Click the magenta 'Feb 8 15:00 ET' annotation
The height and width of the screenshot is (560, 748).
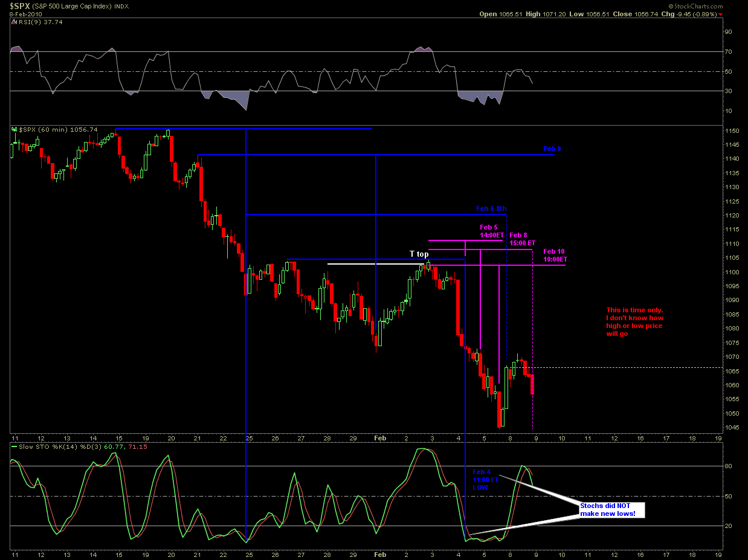(x=522, y=239)
